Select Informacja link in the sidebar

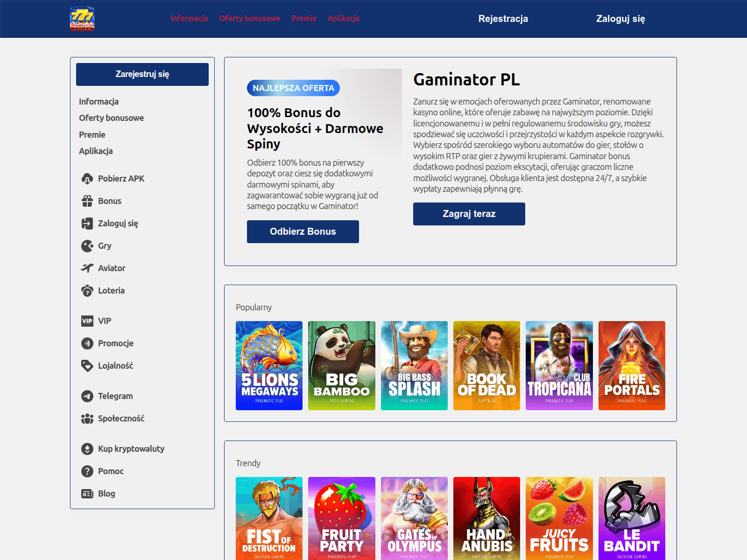click(99, 102)
